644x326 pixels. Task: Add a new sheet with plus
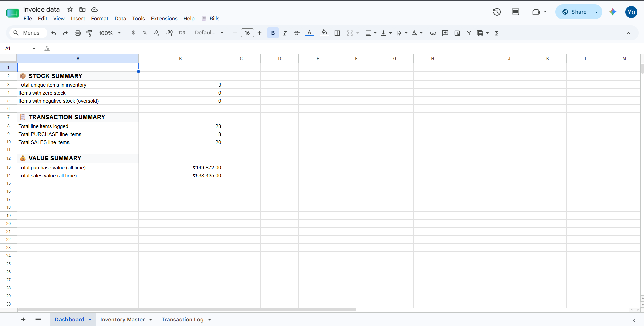[23, 319]
